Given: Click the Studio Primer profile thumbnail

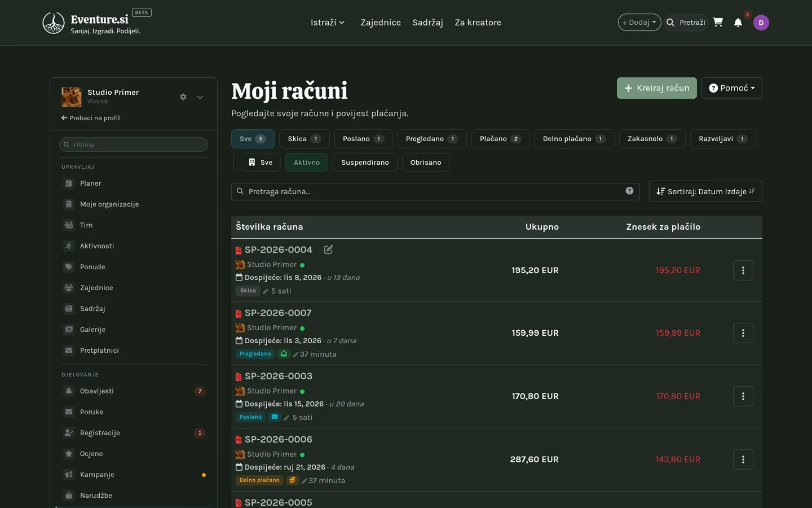Looking at the screenshot, I should [x=72, y=97].
